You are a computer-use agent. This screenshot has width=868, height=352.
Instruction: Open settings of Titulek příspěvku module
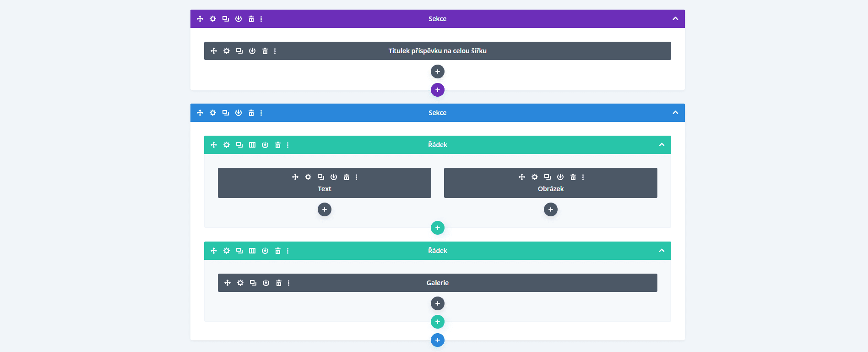pos(227,51)
